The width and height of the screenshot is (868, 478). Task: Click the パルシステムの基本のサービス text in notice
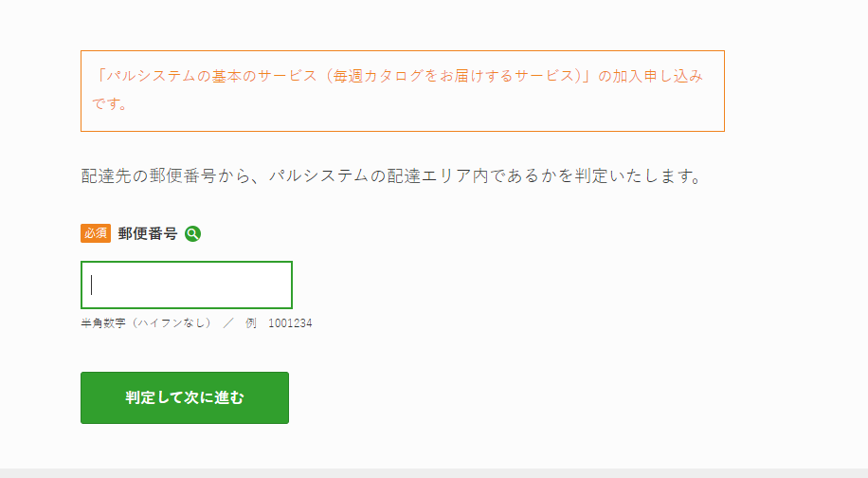pos(205,76)
